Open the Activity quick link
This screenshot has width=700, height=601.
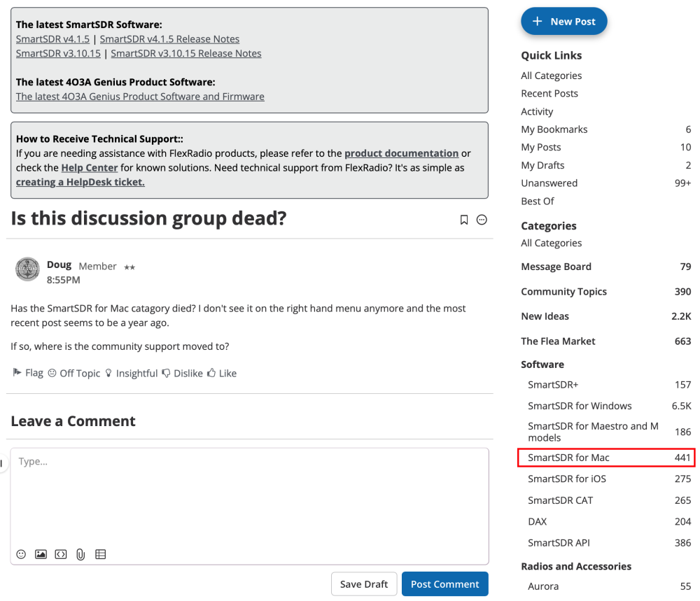pos(537,111)
